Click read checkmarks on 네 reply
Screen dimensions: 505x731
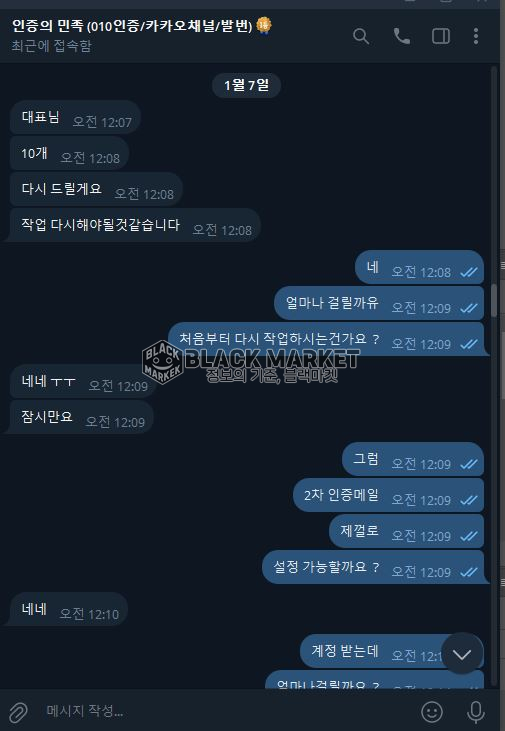click(x=469, y=272)
